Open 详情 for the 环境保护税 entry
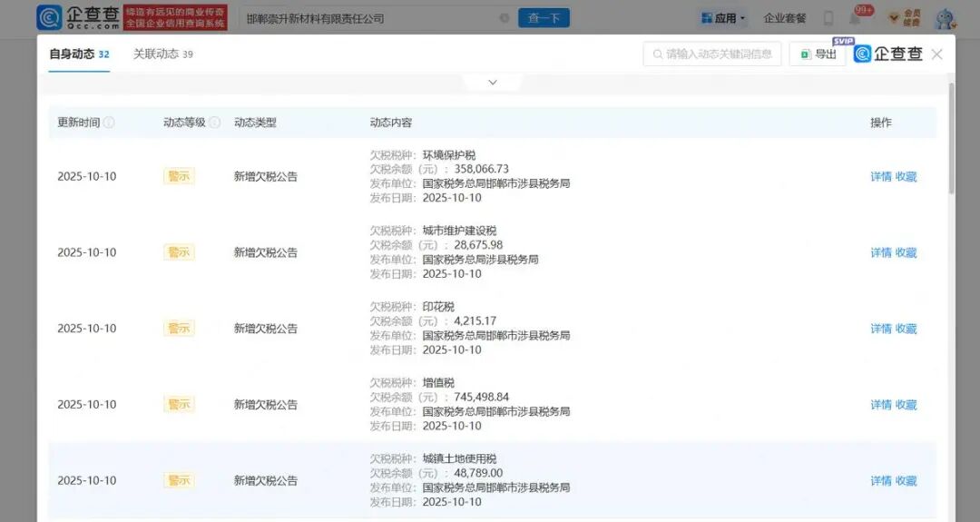Screen dimensions: 980x522 click(x=880, y=177)
